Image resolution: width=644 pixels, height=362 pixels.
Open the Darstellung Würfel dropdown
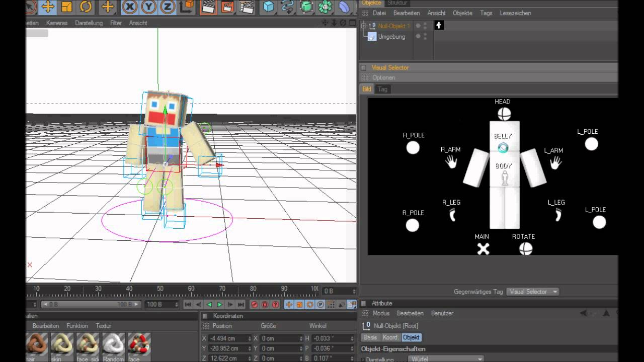click(x=445, y=359)
